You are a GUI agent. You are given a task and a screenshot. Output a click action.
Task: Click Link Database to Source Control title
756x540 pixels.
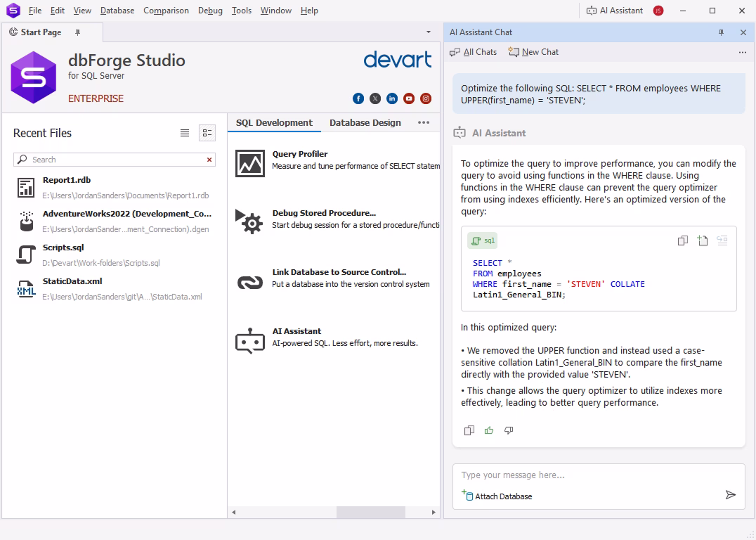(x=339, y=272)
